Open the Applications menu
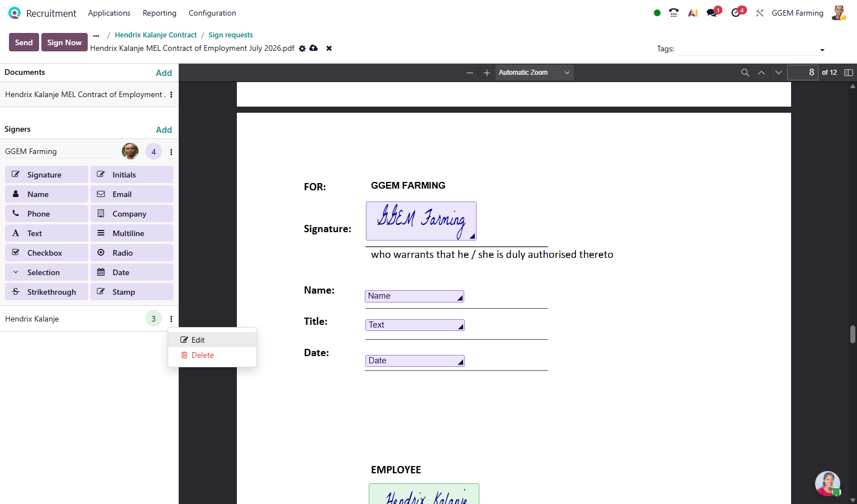 point(109,13)
